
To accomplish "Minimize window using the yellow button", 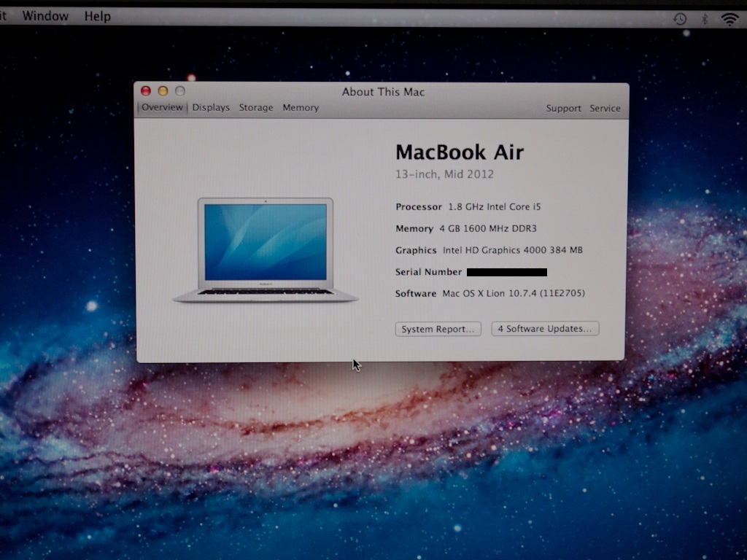I will 163,91.
